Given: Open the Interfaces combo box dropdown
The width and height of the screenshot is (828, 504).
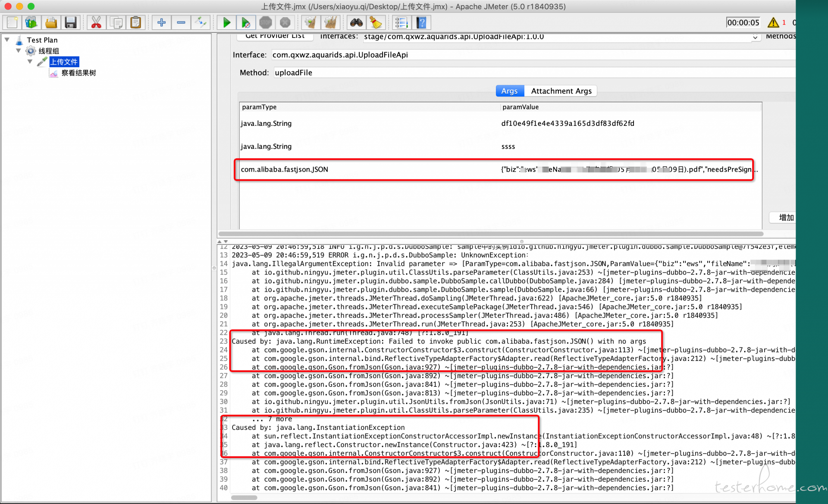Looking at the screenshot, I should [x=755, y=37].
